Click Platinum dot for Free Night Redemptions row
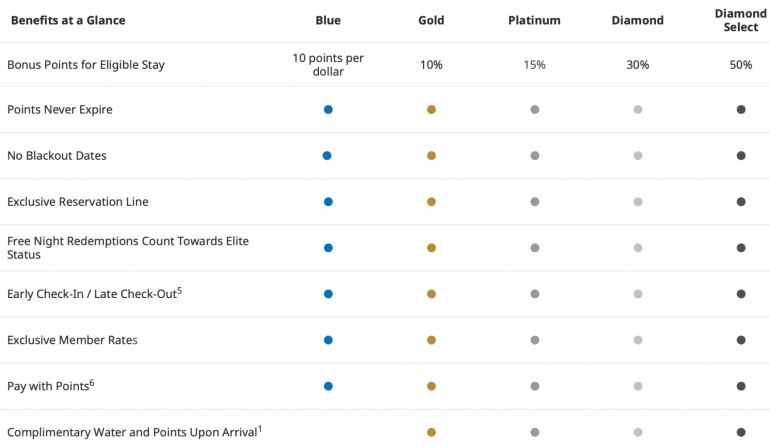The image size is (770, 447). click(x=535, y=248)
